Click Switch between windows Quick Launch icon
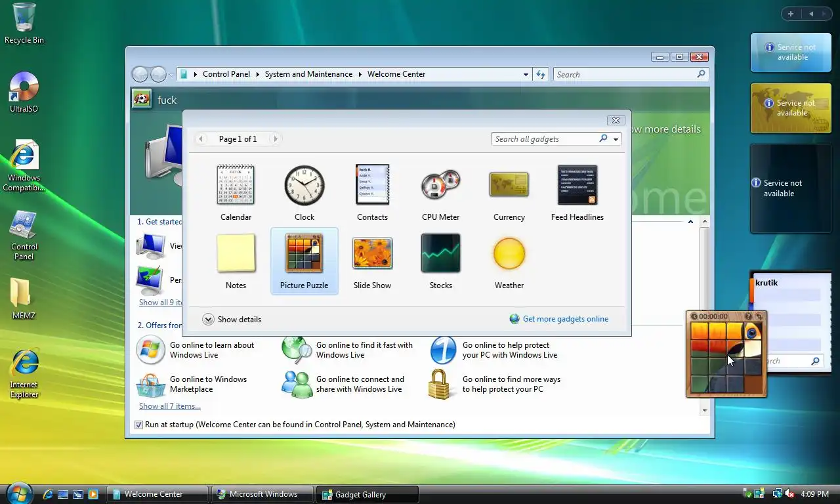This screenshot has width=840, height=504. click(78, 494)
